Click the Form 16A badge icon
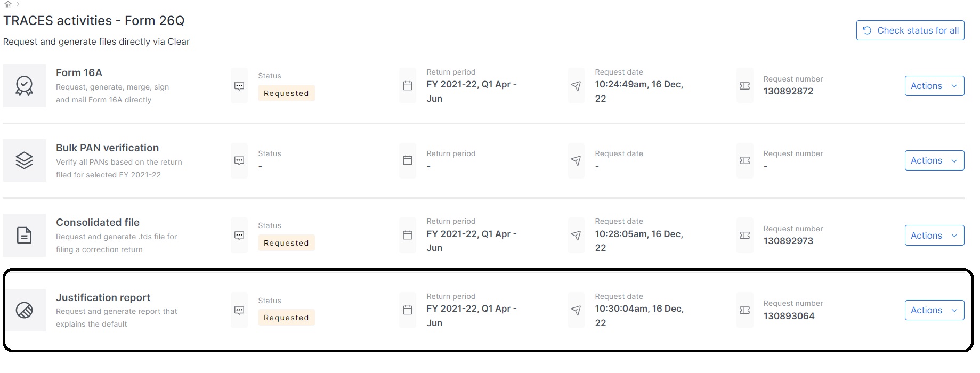Viewport: 980px width, 373px height. pyautogui.click(x=25, y=86)
